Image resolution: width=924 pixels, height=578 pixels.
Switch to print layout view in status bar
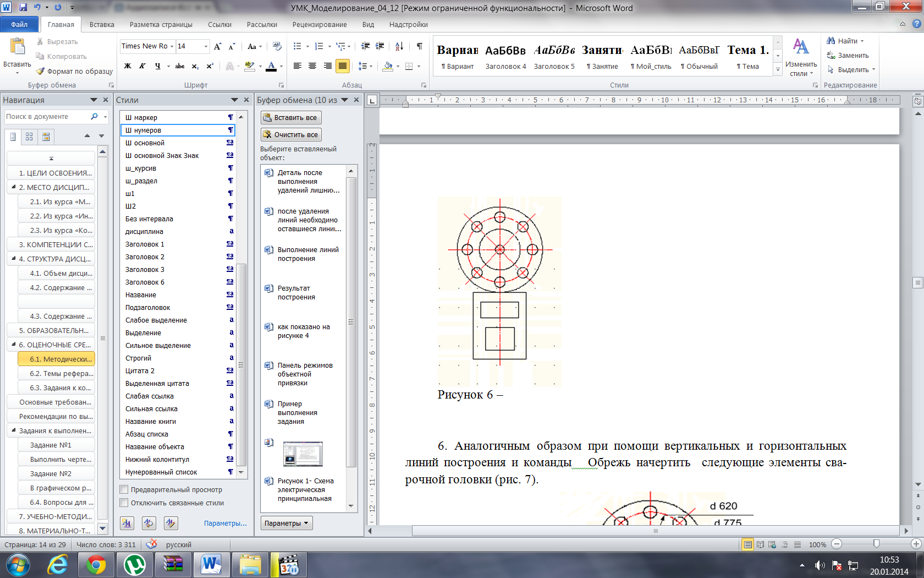747,544
